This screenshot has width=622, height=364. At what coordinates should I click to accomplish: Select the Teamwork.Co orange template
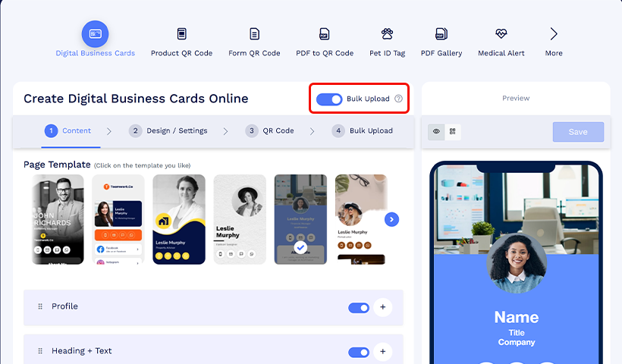click(x=118, y=219)
